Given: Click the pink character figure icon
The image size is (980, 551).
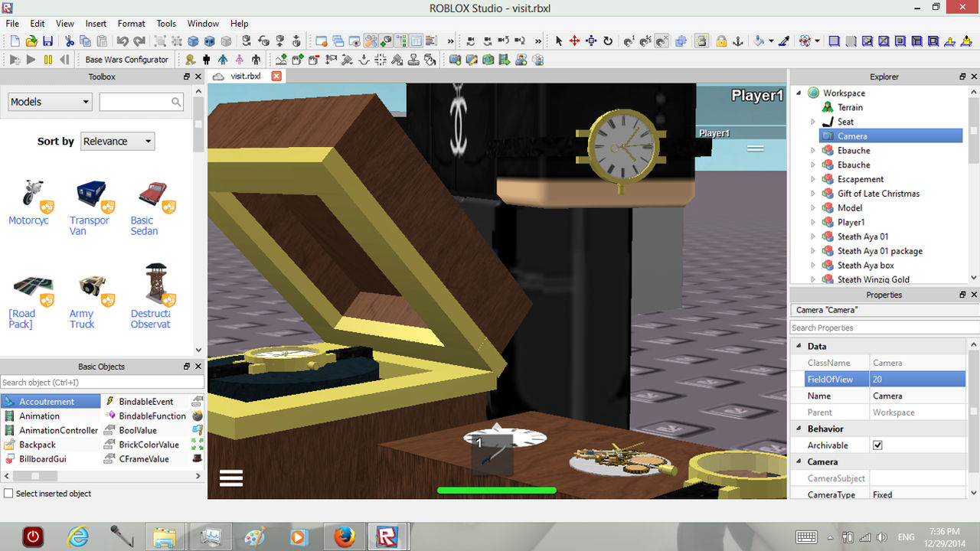Looking at the screenshot, I should [239, 59].
